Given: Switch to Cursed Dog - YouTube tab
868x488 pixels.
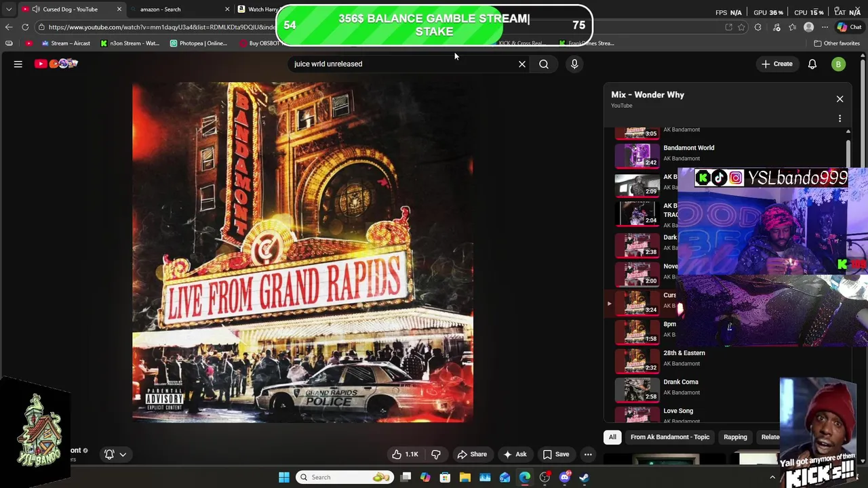Looking at the screenshot, I should [x=71, y=9].
